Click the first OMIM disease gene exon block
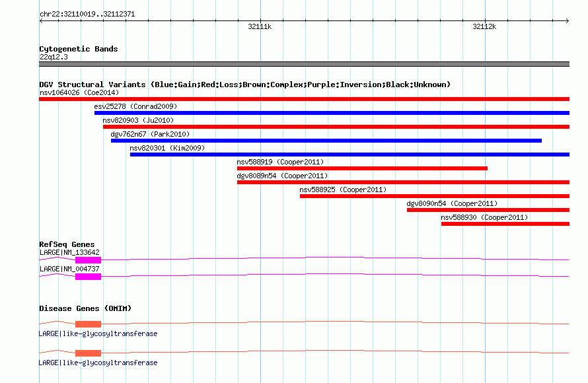This screenshot has height=383, width=588. click(88, 324)
